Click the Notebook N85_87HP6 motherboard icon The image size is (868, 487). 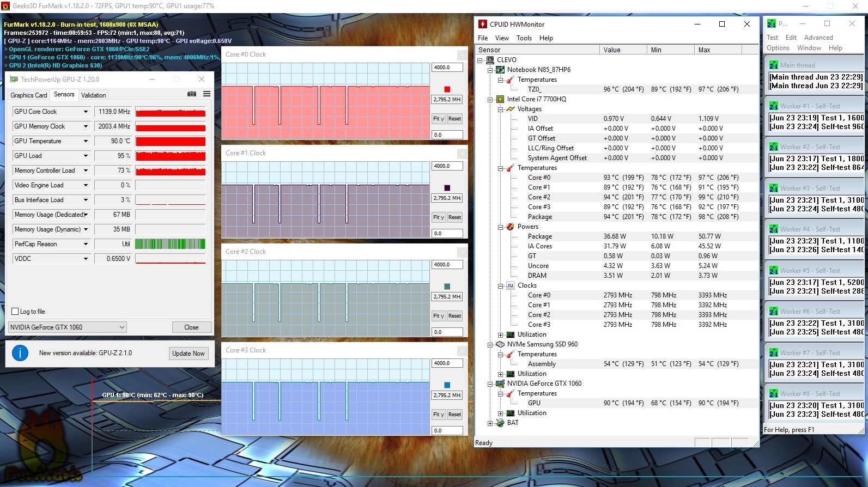[x=500, y=70]
